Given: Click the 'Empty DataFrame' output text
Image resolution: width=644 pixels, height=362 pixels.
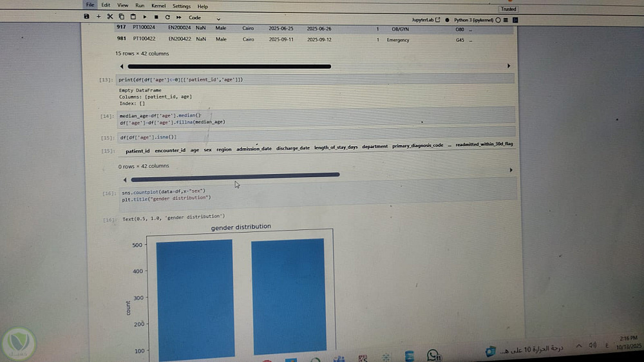Looking at the screenshot, I should [140, 90].
